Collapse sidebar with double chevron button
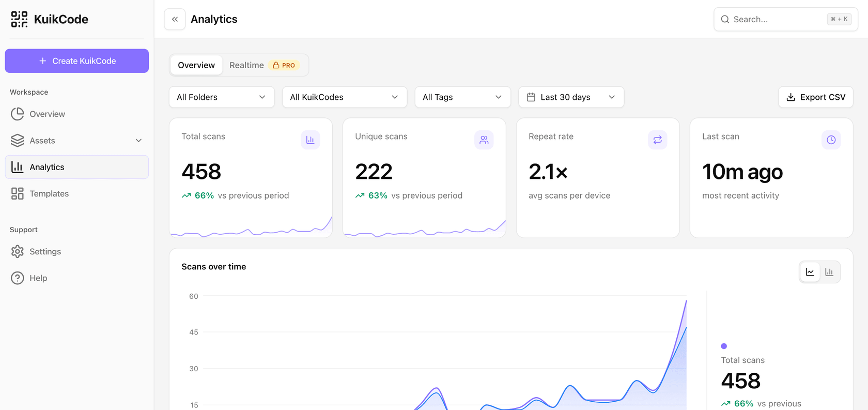This screenshot has width=868, height=410. pyautogui.click(x=175, y=19)
